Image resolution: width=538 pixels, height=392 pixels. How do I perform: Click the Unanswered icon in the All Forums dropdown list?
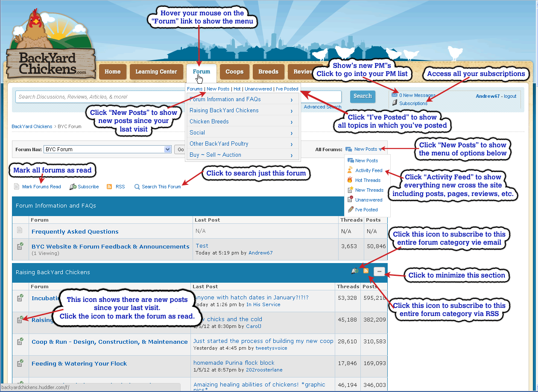click(x=351, y=200)
